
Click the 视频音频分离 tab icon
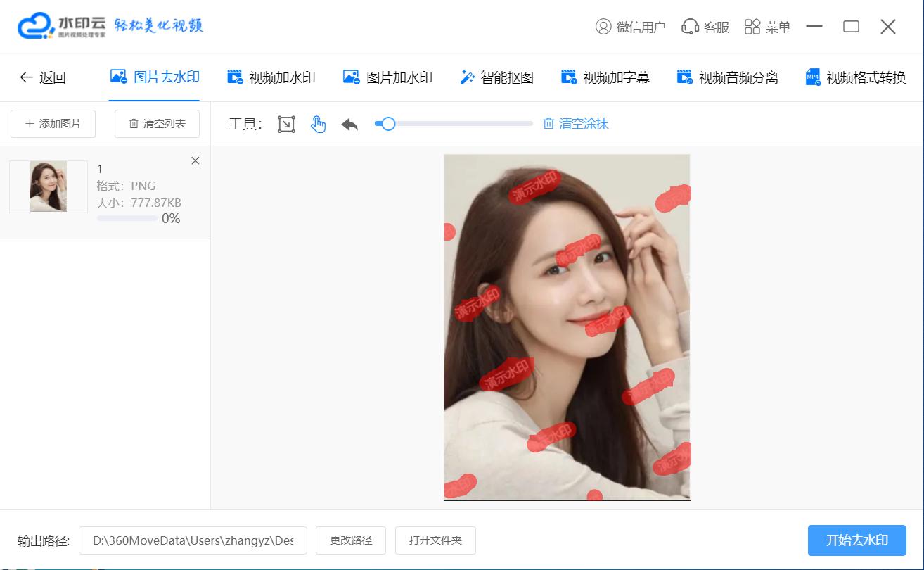(685, 77)
